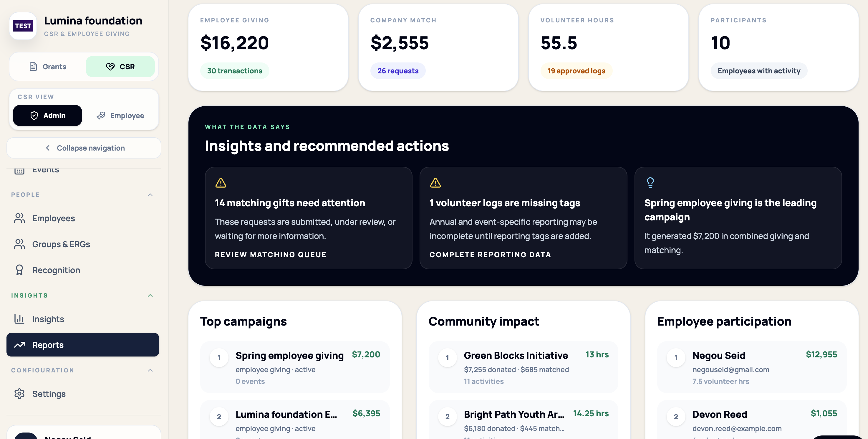Select Devon Reed participation row

pos(752,420)
